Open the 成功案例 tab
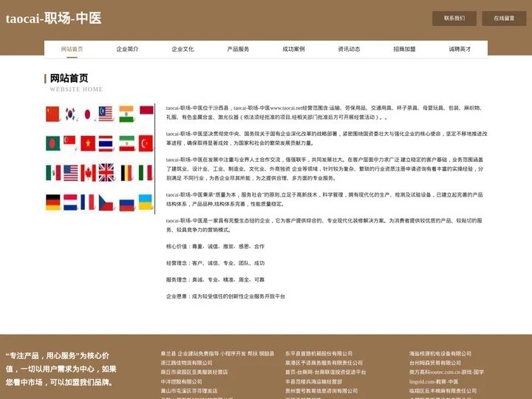 point(293,49)
